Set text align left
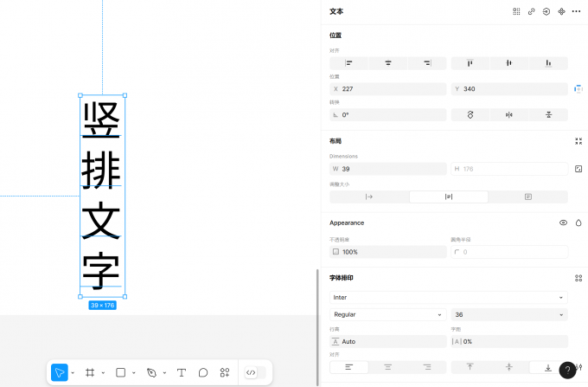Screen dimensions: 588x387 pos(349,367)
